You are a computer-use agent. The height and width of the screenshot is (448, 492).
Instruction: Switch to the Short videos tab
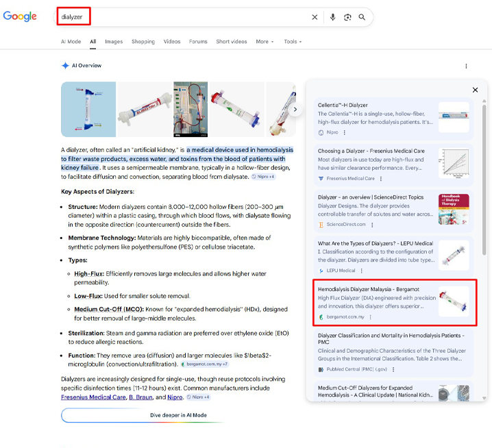(231, 41)
